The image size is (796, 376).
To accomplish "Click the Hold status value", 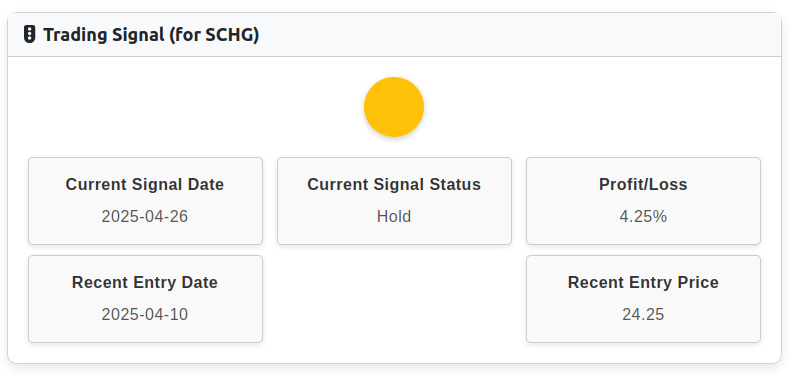I will click(x=394, y=217).
